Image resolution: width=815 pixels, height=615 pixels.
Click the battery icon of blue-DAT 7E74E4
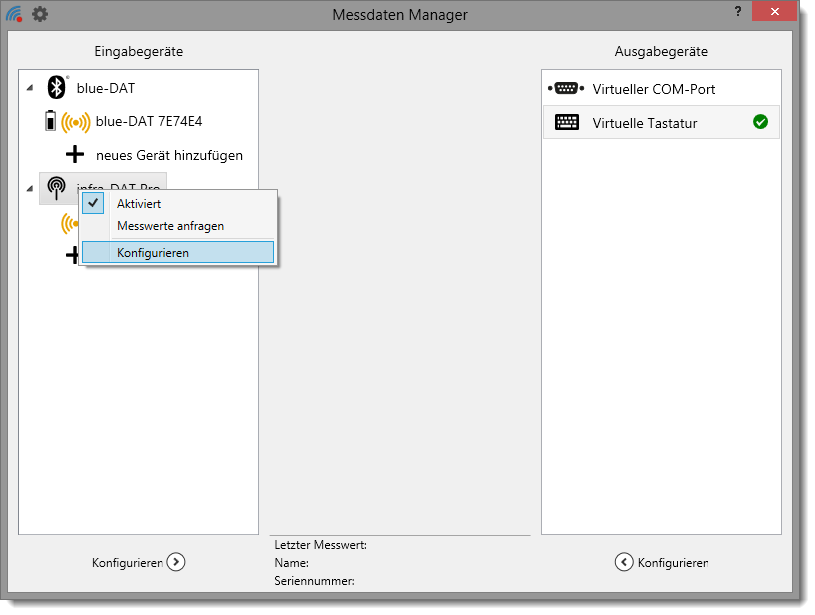[50, 122]
